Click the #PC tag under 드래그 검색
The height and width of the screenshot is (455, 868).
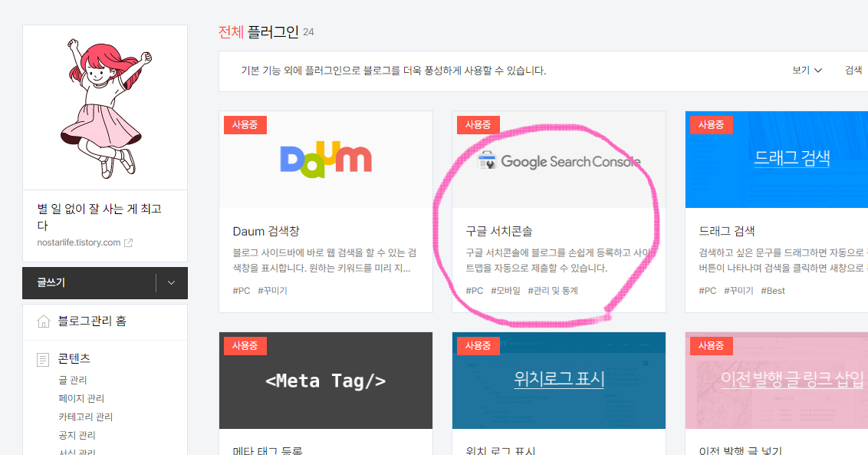(x=708, y=290)
